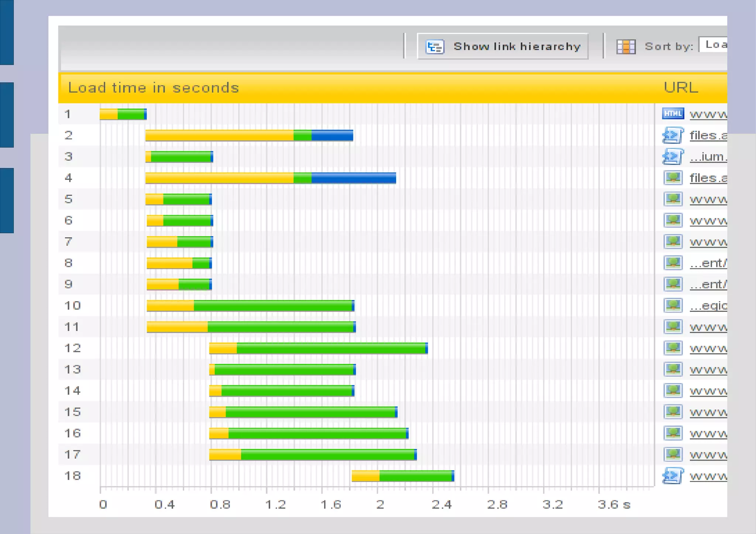Image resolution: width=756 pixels, height=534 pixels.
Task: Click the hierarchy tree icon in toolbar
Action: pos(434,47)
